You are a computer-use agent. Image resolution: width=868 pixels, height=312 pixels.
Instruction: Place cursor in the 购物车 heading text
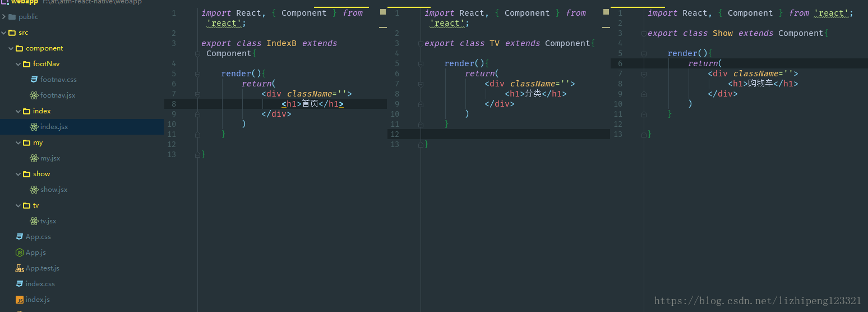coord(760,84)
